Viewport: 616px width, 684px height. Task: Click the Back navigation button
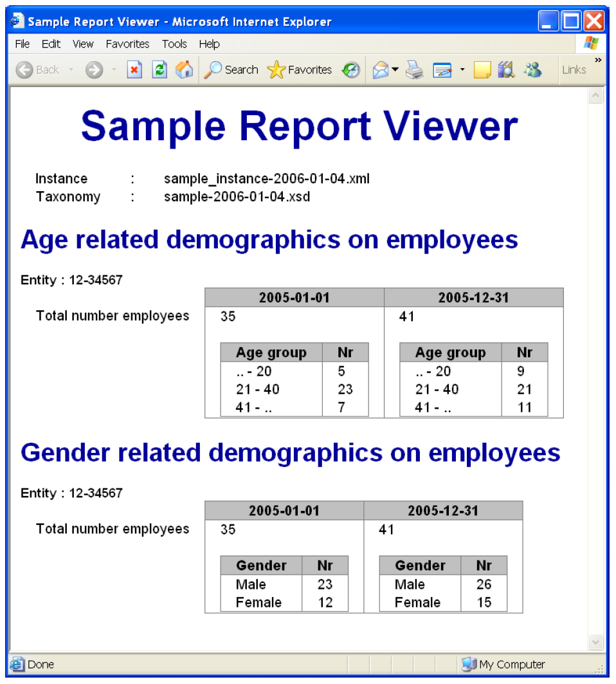point(37,69)
